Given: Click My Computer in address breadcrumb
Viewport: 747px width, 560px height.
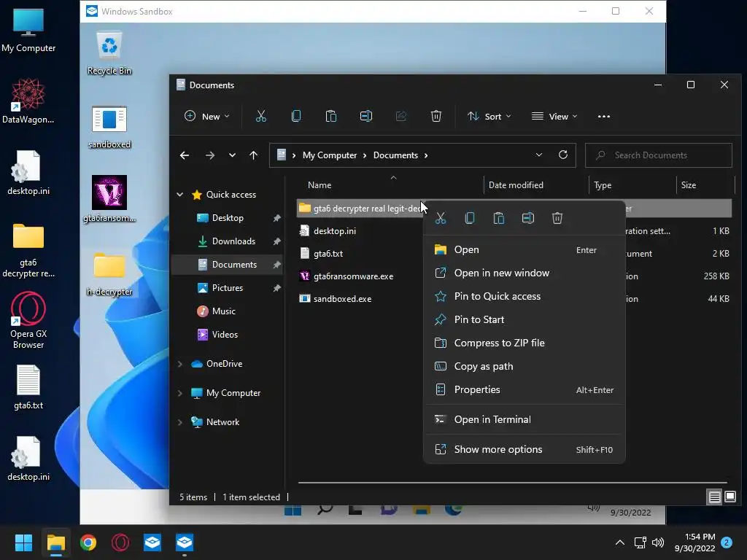Looking at the screenshot, I should pyautogui.click(x=330, y=155).
